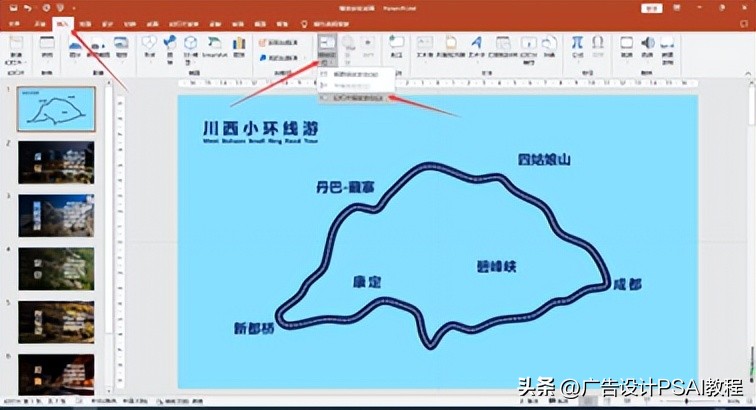Open the 文件 (File) tab
Image resolution: width=756 pixels, height=410 pixels.
[x=15, y=24]
